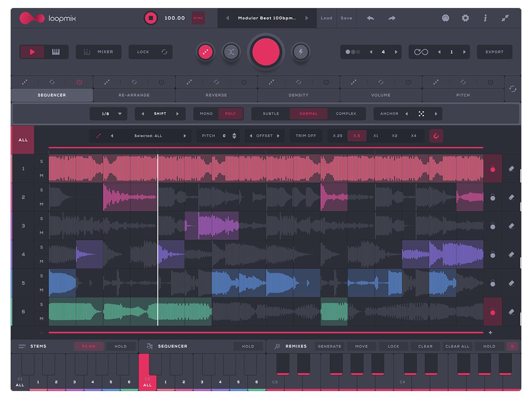
Task: Select the MONO mode
Action: point(206,113)
